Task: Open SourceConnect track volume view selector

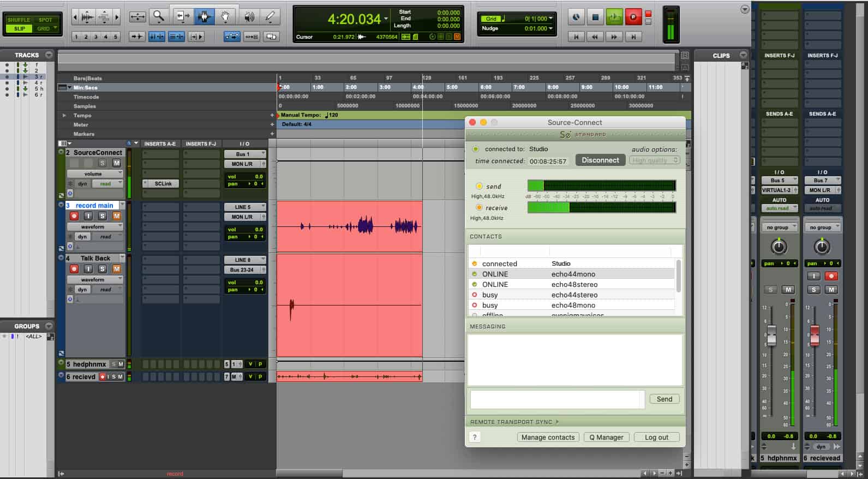Action: point(95,174)
